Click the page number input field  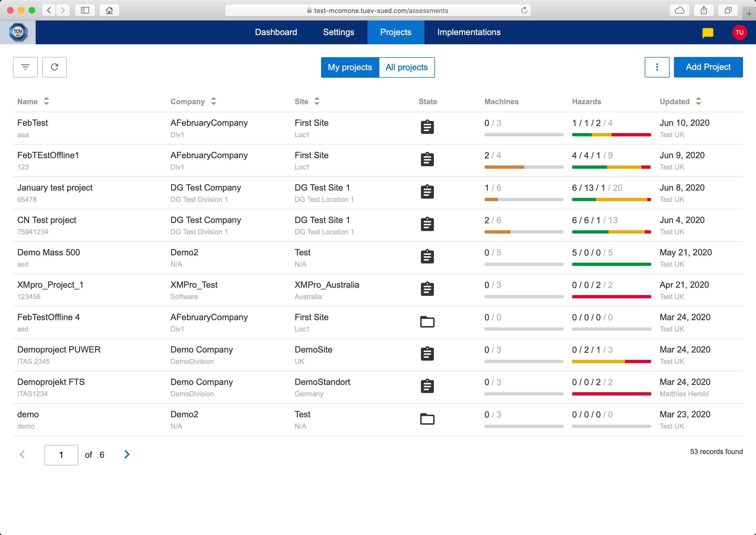pos(61,455)
